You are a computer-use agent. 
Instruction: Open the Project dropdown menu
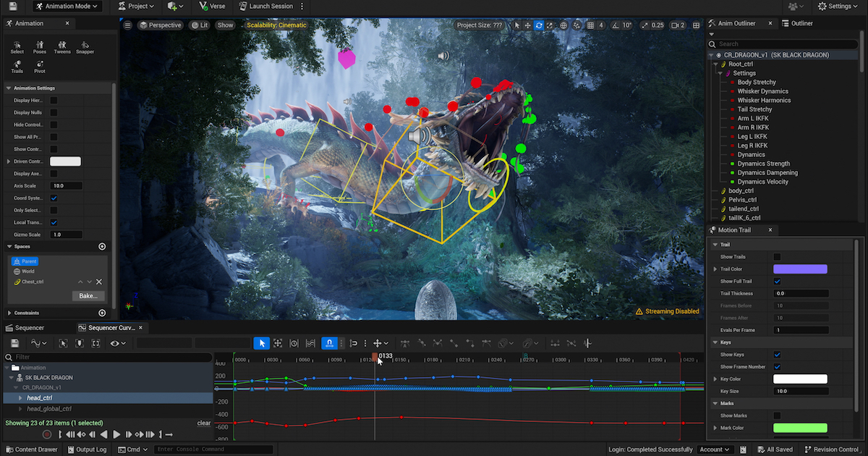[135, 6]
